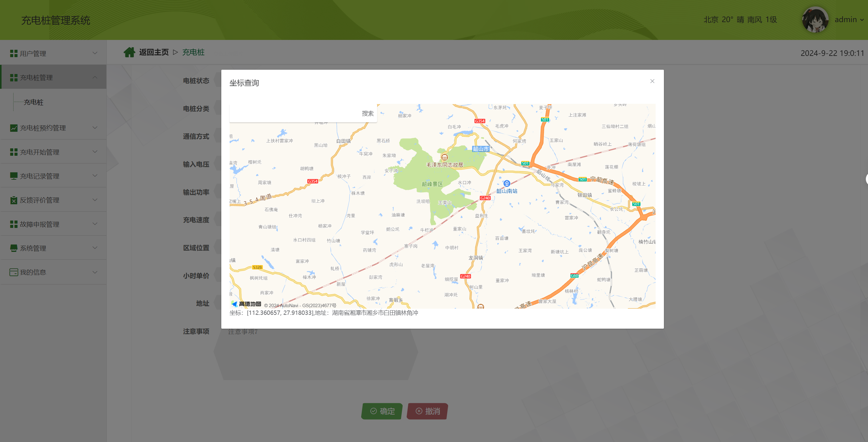Viewport: 868px width, 442px height.
Task: Expand the 我的信息 chevron
Action: click(x=95, y=272)
